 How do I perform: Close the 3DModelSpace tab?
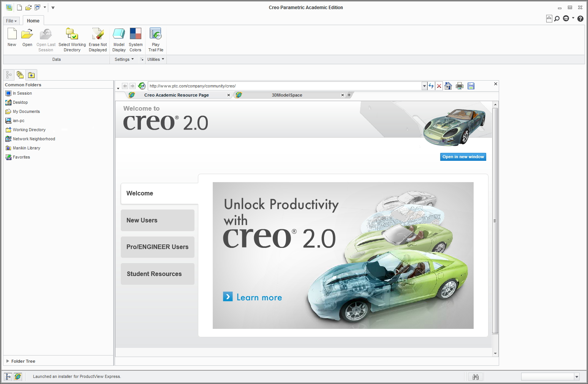(x=343, y=95)
